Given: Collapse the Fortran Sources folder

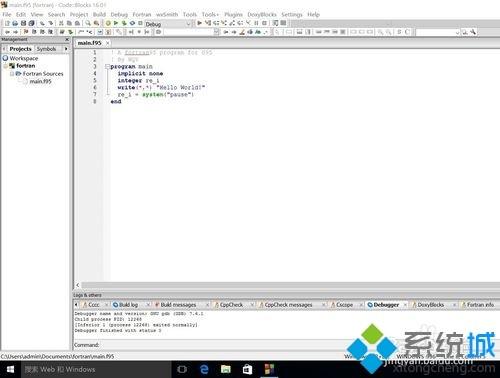Looking at the screenshot, I should (x=12, y=74).
